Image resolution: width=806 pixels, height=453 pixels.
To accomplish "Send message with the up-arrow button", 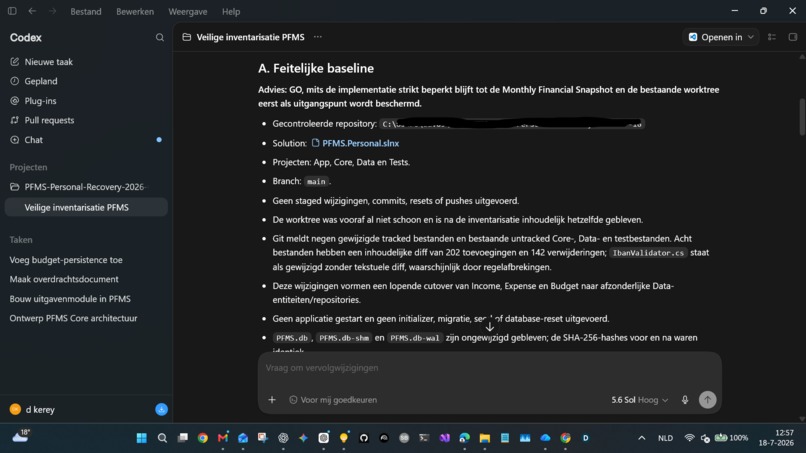I will pos(707,400).
